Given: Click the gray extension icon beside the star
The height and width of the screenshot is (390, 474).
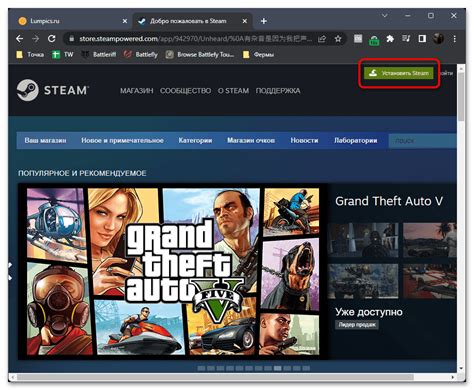Looking at the screenshot, I should click(x=358, y=39).
